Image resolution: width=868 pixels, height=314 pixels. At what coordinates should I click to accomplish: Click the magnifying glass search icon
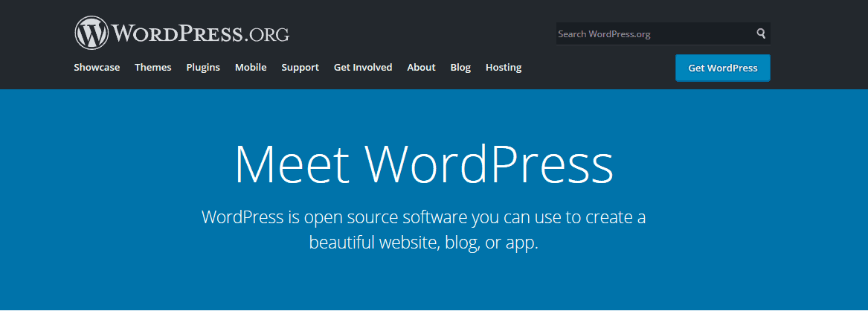tap(761, 33)
